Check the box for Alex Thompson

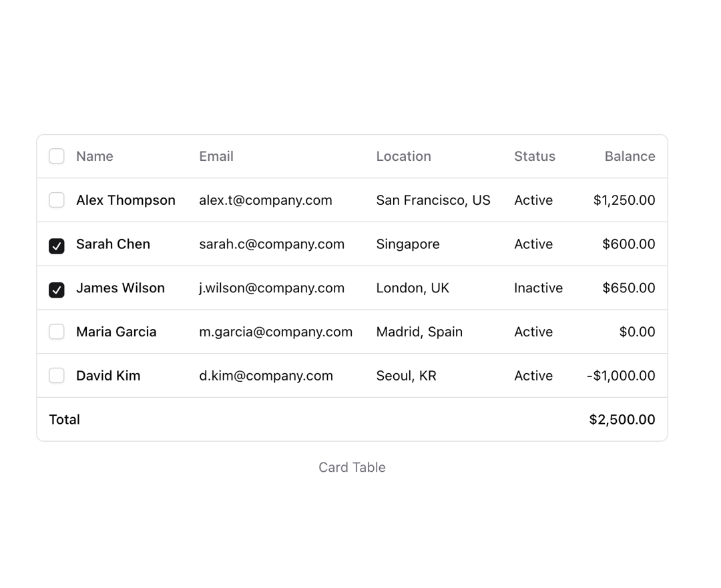(x=57, y=200)
